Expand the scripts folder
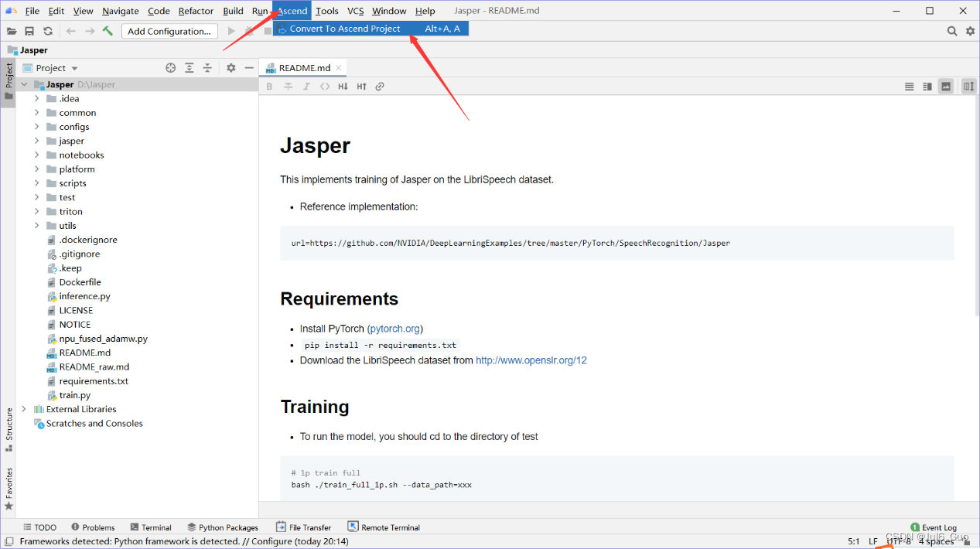 pos(36,183)
